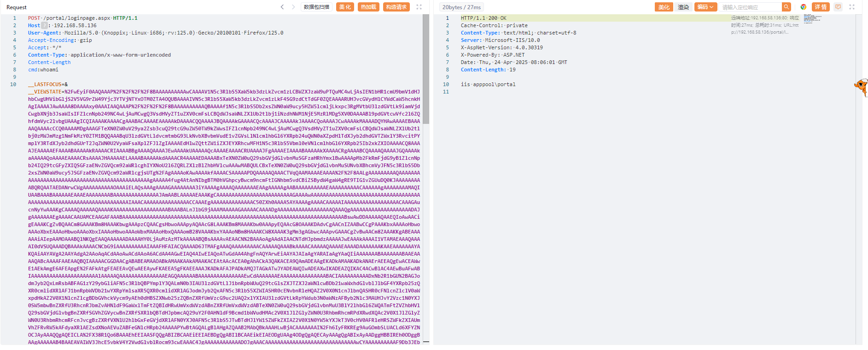The width and height of the screenshot is (868, 350).
Task: Click line number 10 in request gutter
Action: (x=13, y=85)
